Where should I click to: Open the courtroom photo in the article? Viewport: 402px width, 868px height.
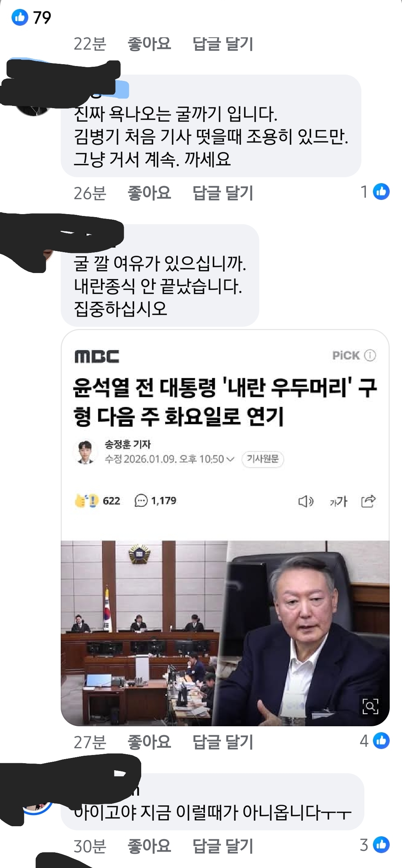(225, 633)
